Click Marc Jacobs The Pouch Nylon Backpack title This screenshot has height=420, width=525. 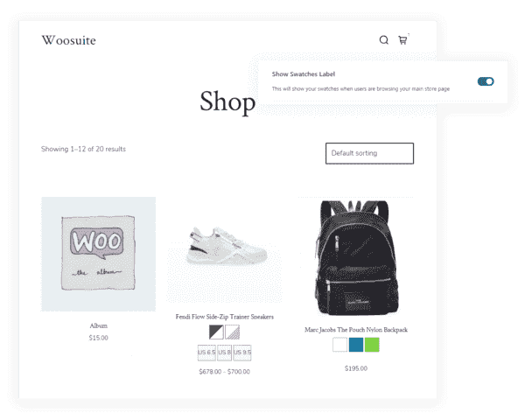click(x=356, y=330)
